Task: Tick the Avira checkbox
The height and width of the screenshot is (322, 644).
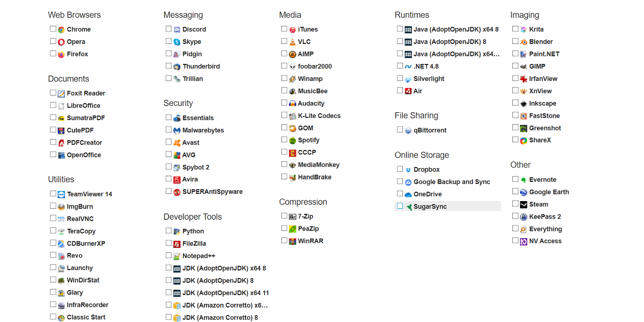Action: coord(169,179)
